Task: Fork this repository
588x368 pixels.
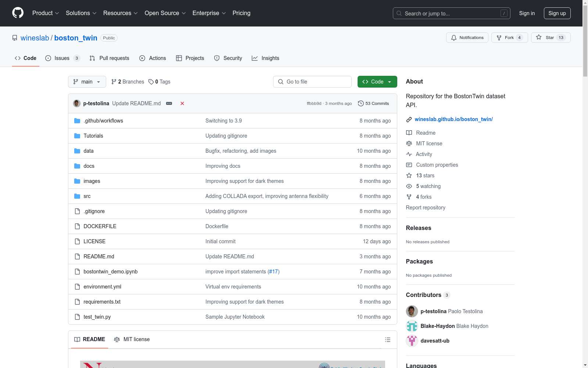Action: [x=509, y=38]
